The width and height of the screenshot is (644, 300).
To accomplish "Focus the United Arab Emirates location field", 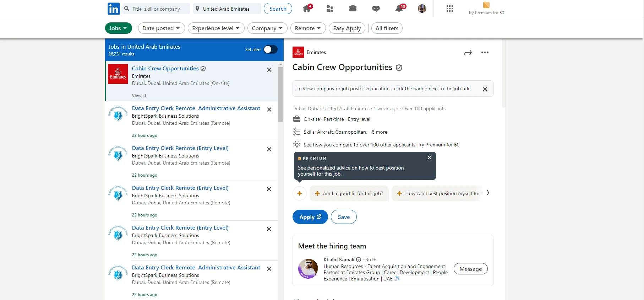I will coord(227,9).
